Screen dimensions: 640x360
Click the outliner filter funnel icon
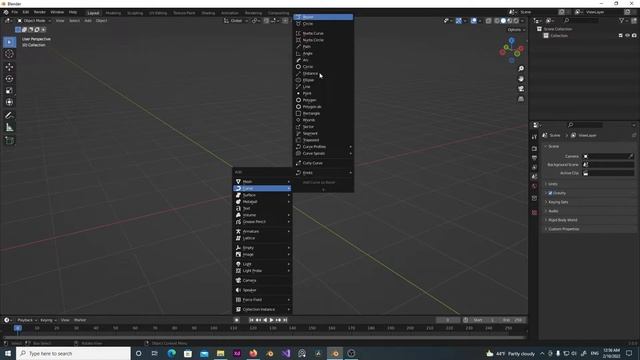pyautogui.click(x=621, y=20)
